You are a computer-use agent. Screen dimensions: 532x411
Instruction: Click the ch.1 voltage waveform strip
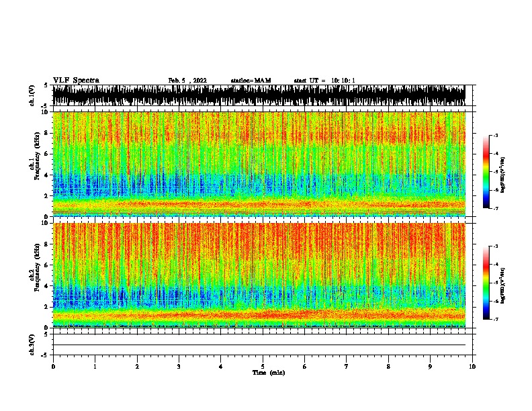tap(259, 95)
